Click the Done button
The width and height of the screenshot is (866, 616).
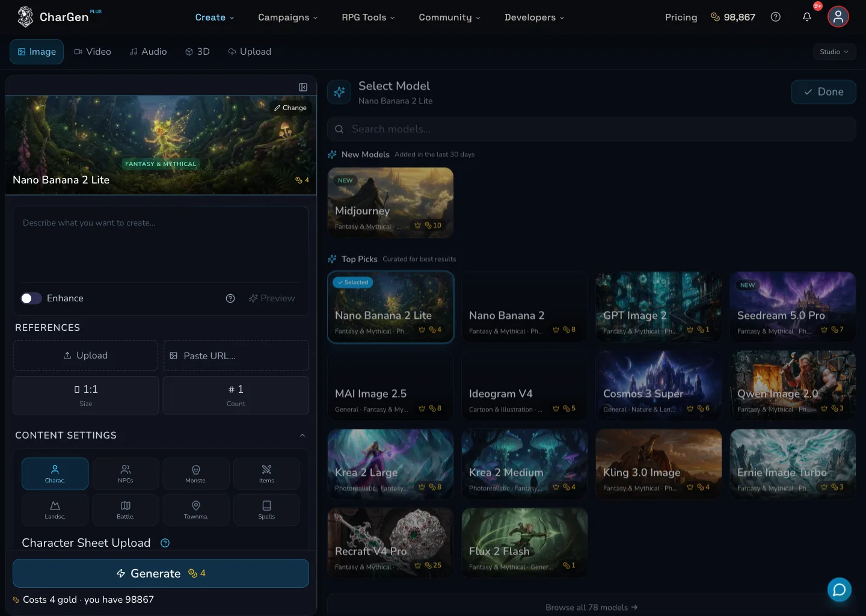[x=823, y=92]
